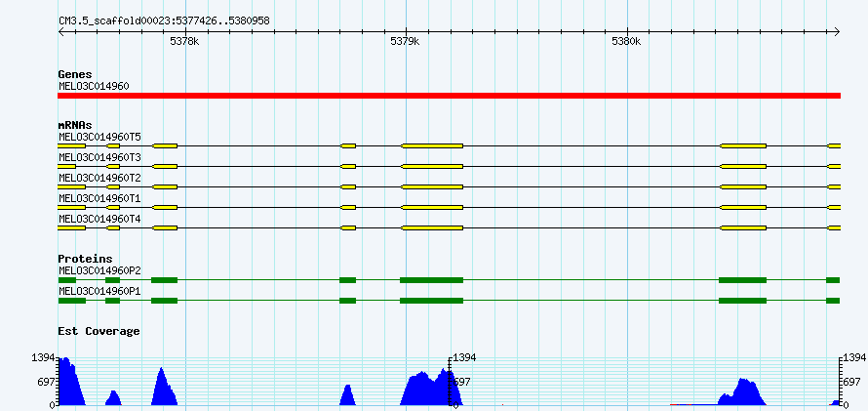Click the rightmost 697 coverage axis label
This screenshot has height=411, width=868.
click(x=853, y=382)
